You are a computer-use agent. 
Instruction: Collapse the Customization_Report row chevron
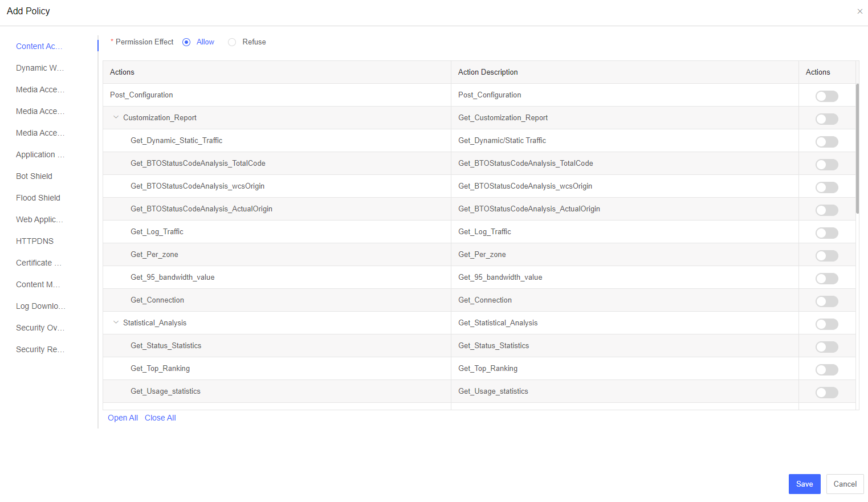pyautogui.click(x=116, y=118)
